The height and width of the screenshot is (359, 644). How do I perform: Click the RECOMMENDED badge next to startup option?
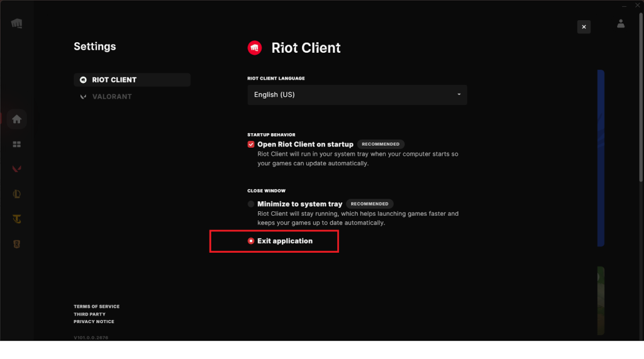coord(380,144)
